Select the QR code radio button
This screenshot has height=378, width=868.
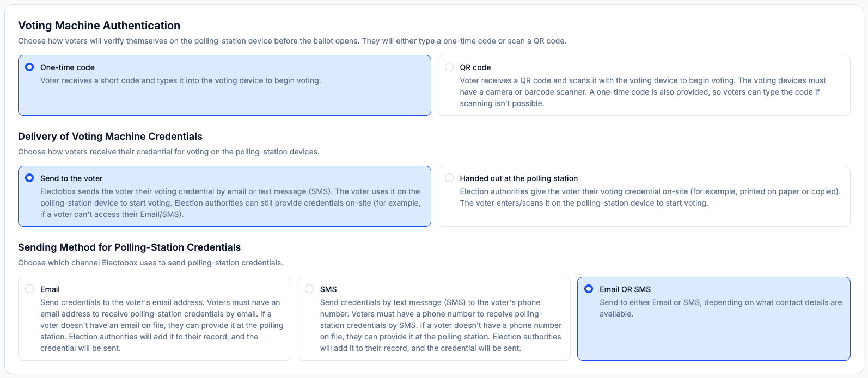tap(449, 67)
